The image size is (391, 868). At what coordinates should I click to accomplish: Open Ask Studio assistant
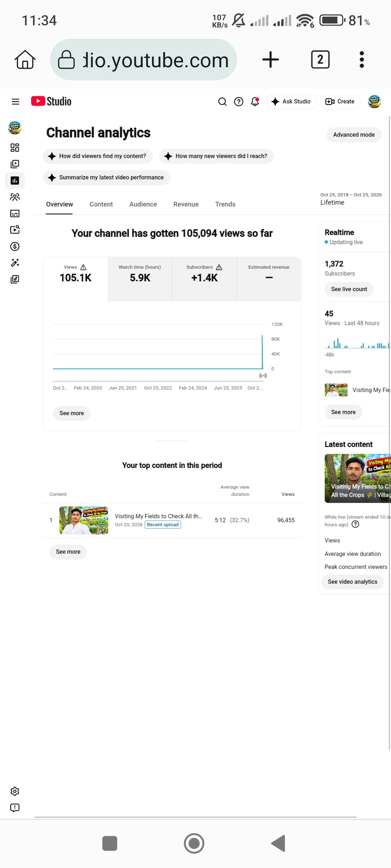point(291,102)
